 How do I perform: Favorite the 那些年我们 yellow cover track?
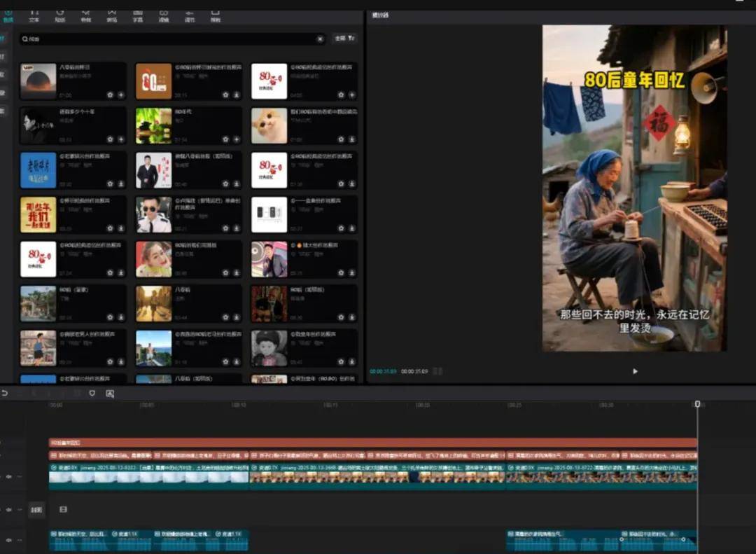[110, 228]
